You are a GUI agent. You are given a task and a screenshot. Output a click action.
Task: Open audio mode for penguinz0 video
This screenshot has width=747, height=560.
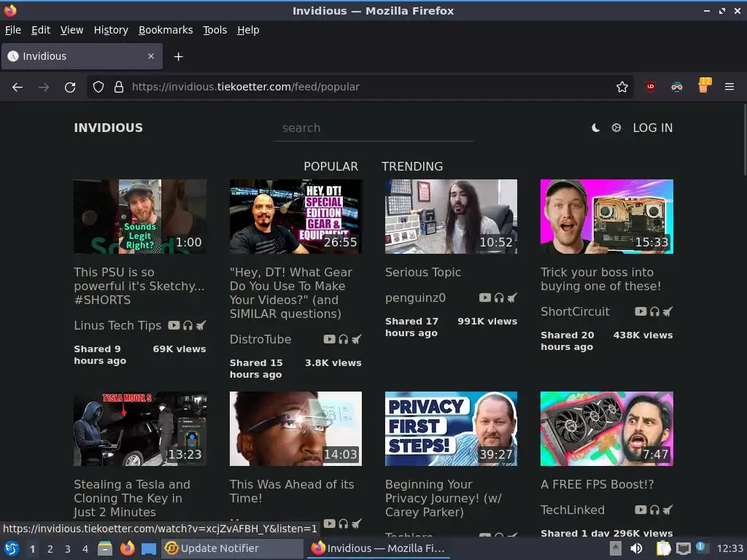[499, 297]
